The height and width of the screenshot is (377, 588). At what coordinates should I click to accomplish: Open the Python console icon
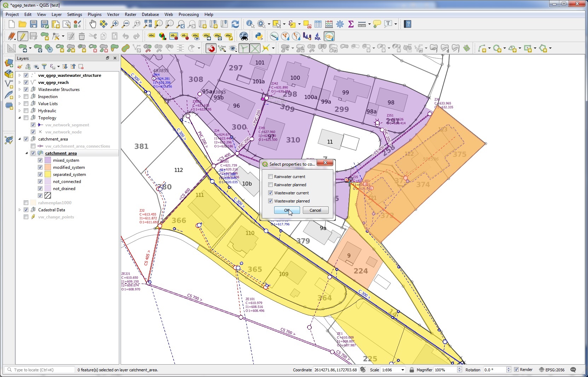(x=259, y=36)
